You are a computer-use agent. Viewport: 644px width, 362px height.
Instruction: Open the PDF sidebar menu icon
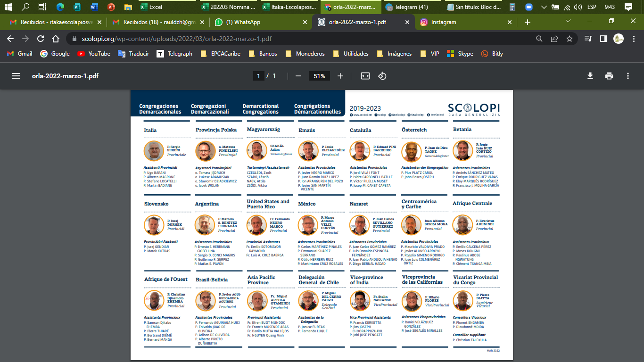point(16,76)
